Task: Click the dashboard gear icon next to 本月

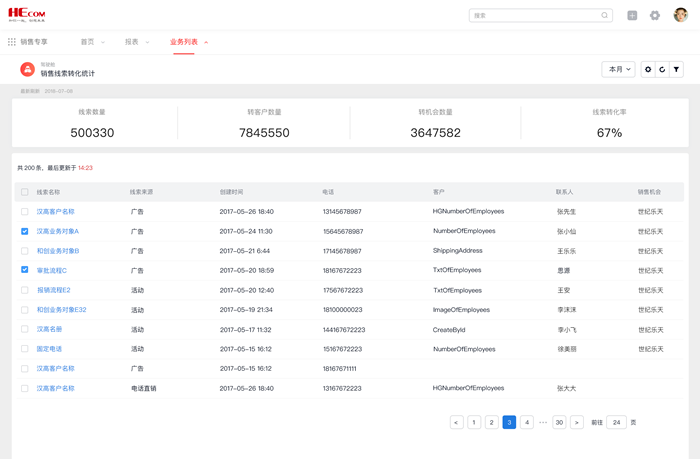Action: 648,70
